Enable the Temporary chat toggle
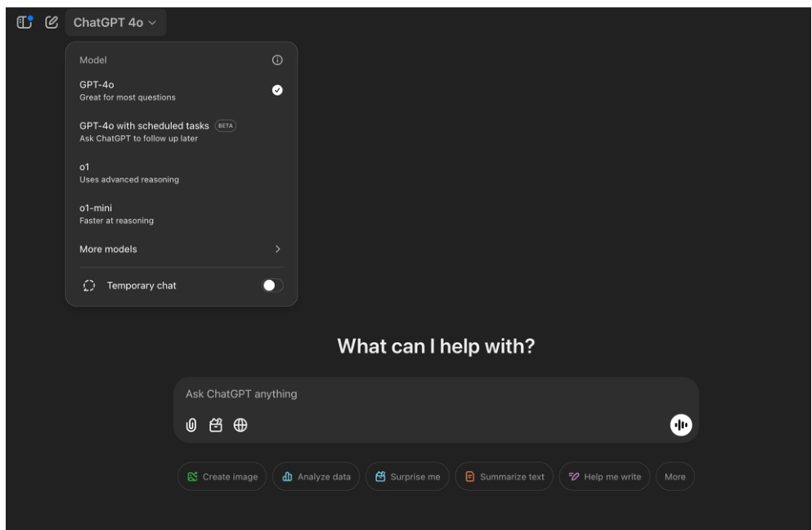Screen dimensions: 812x530 click(x=273, y=285)
